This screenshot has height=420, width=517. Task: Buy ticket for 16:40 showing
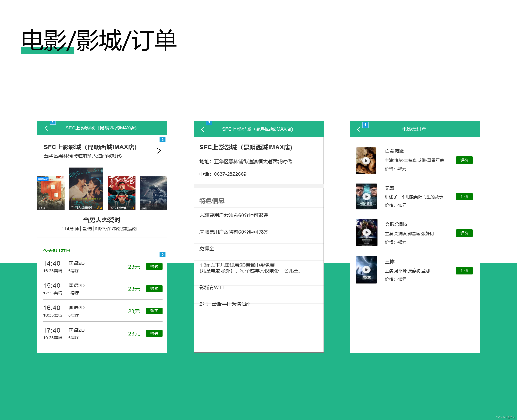154,311
